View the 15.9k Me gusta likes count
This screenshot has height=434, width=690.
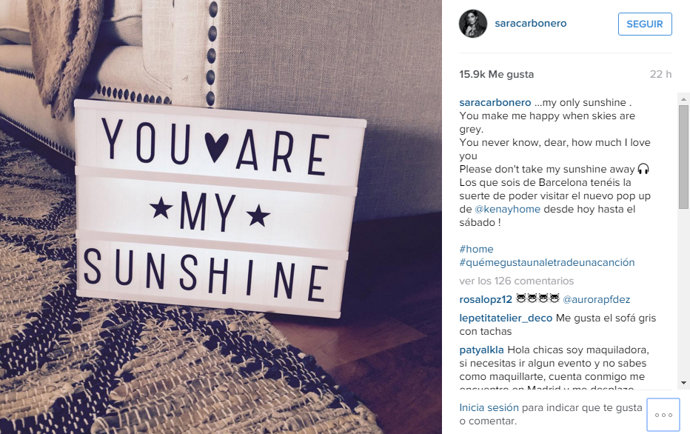[x=496, y=74]
